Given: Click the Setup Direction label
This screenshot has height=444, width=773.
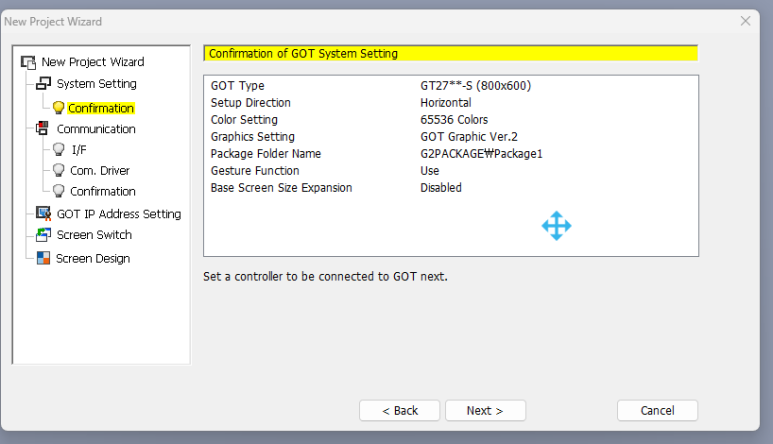Looking at the screenshot, I should 250,102.
